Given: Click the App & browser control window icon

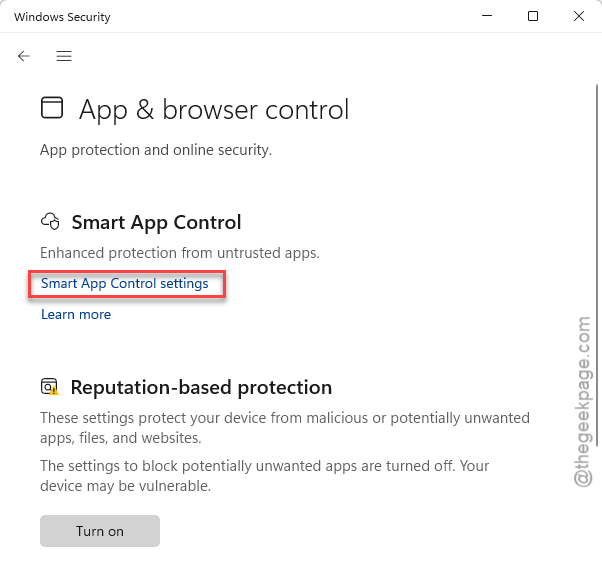Looking at the screenshot, I should pos(52,107).
